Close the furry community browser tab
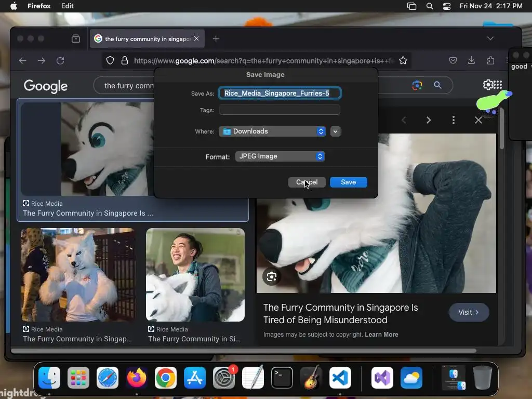 (196, 38)
